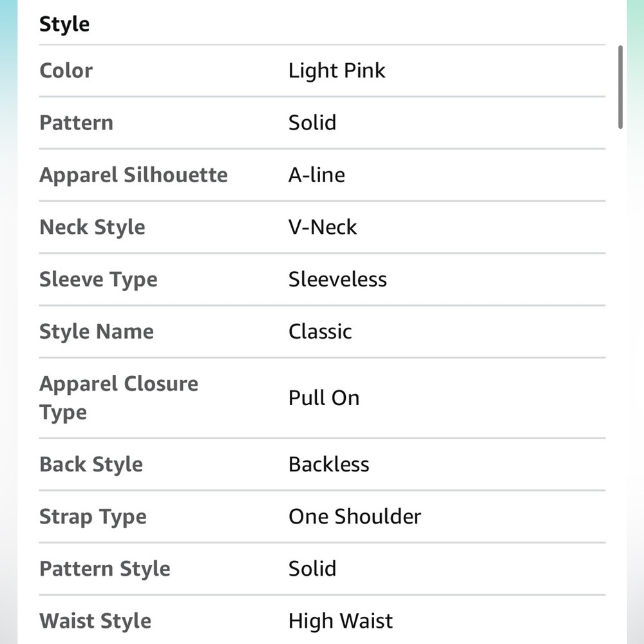
Task: Select the V-Neck value text
Action: pos(323,227)
